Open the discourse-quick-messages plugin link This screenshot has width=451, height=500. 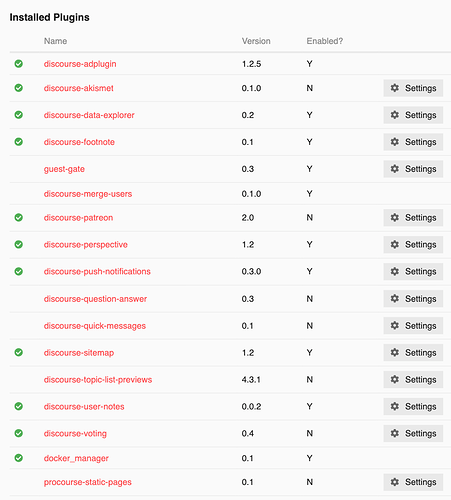click(95, 326)
